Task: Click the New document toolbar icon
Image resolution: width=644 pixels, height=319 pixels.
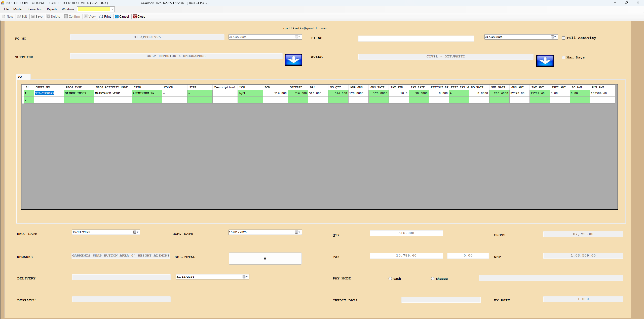Action: (x=4, y=17)
